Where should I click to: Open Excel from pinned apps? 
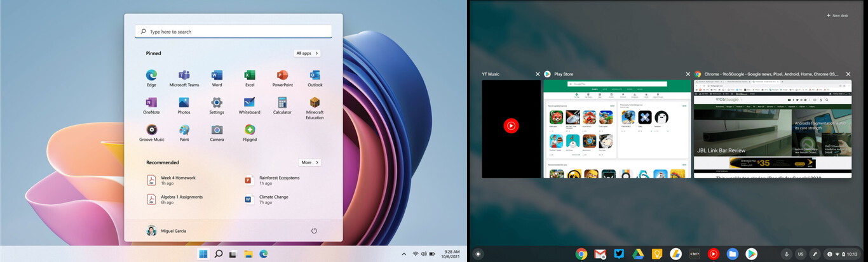point(250,78)
